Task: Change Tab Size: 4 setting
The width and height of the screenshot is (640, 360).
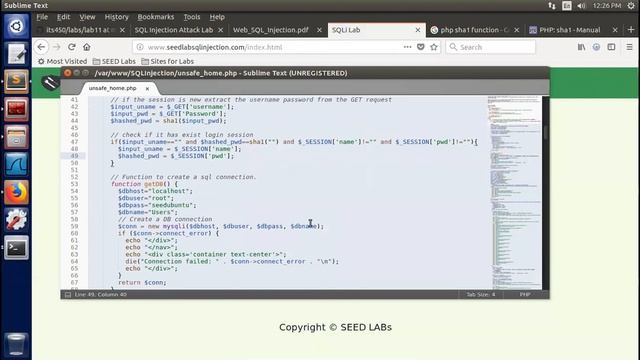Action: coord(481,294)
